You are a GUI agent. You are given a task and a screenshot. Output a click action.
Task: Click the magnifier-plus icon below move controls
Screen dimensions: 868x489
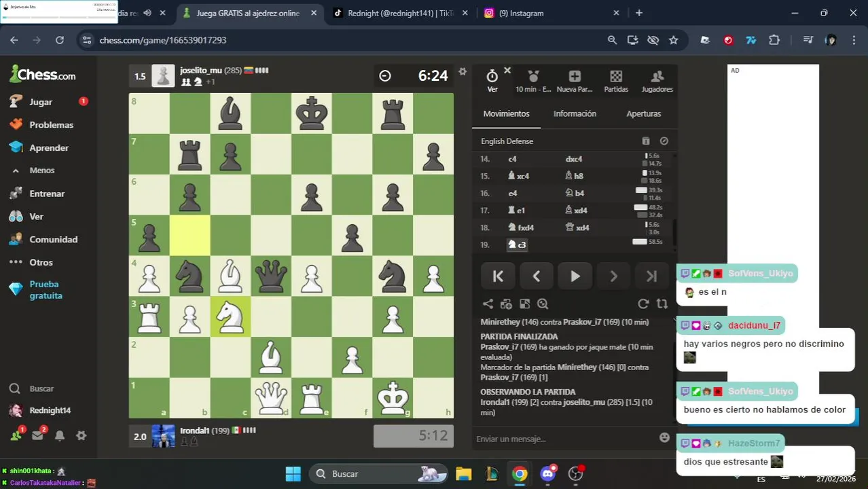(543, 304)
